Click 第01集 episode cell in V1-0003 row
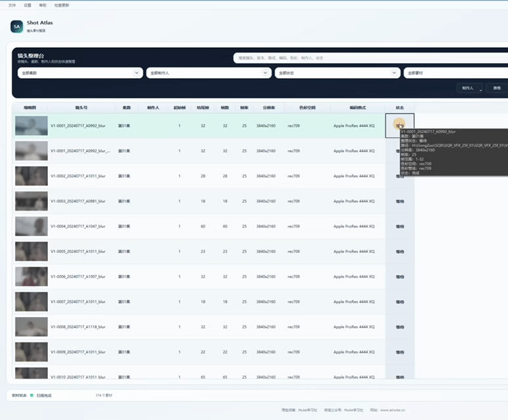 [x=124, y=201]
